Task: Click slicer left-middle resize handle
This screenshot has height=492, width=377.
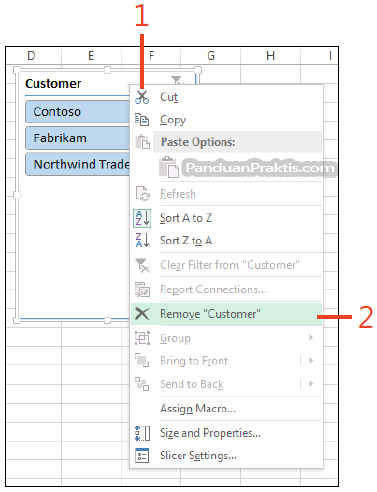Action: [x=16, y=195]
